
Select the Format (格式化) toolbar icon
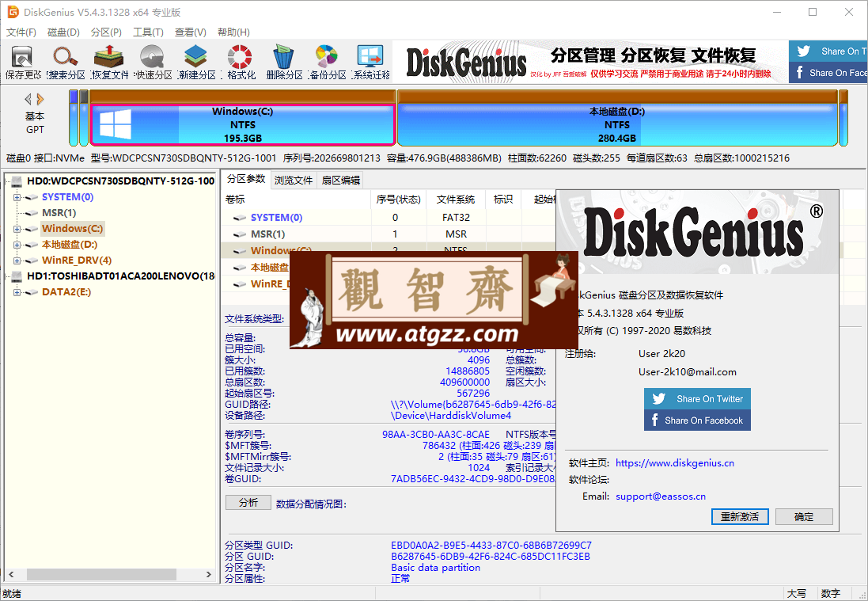pos(241,62)
